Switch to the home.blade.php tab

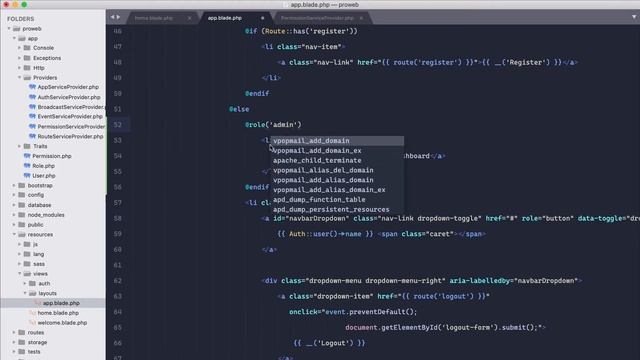click(x=154, y=18)
